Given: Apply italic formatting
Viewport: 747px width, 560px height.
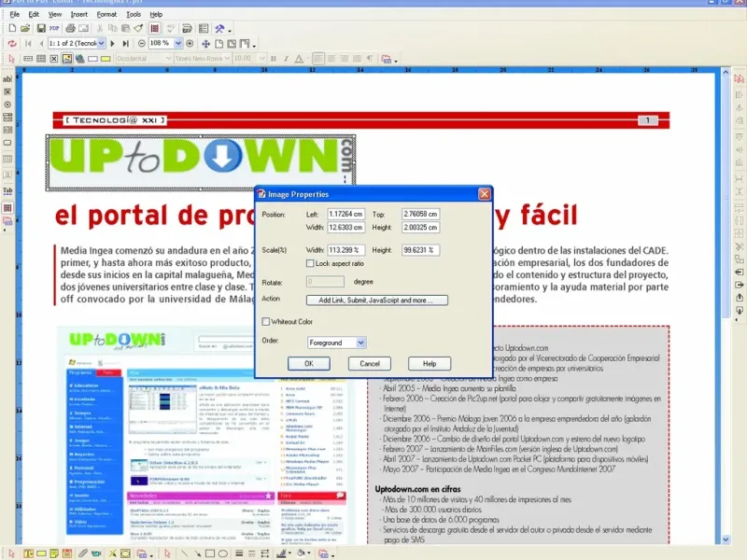Looking at the screenshot, I should tap(286, 59).
